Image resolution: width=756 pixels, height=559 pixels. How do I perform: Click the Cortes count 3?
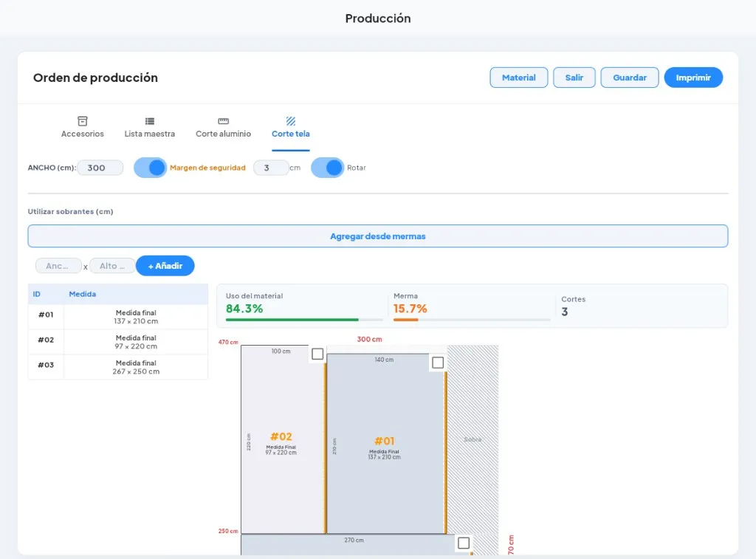point(565,312)
